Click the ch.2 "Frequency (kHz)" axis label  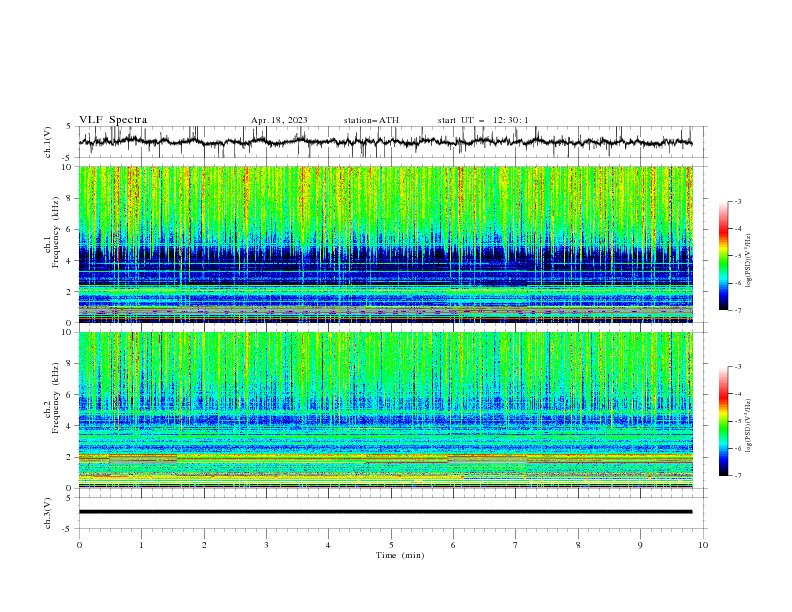click(55, 397)
